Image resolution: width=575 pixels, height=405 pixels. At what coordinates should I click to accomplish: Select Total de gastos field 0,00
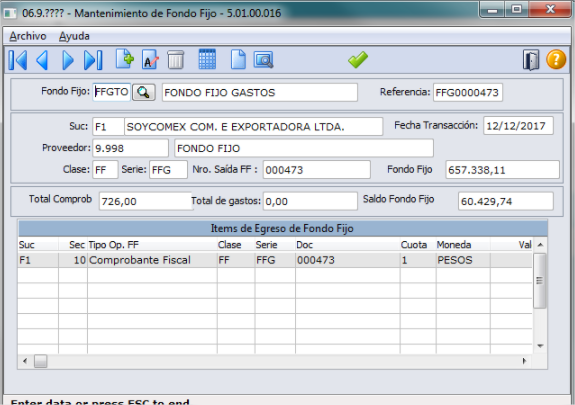tap(310, 201)
